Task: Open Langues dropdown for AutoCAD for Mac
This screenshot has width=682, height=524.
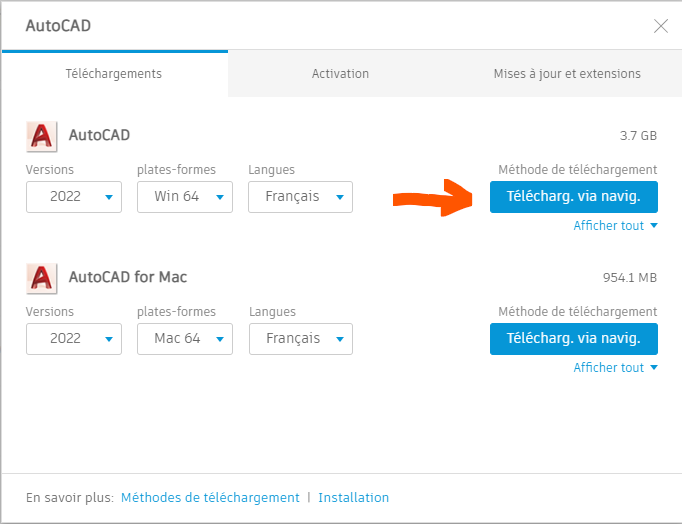Action: pos(301,339)
